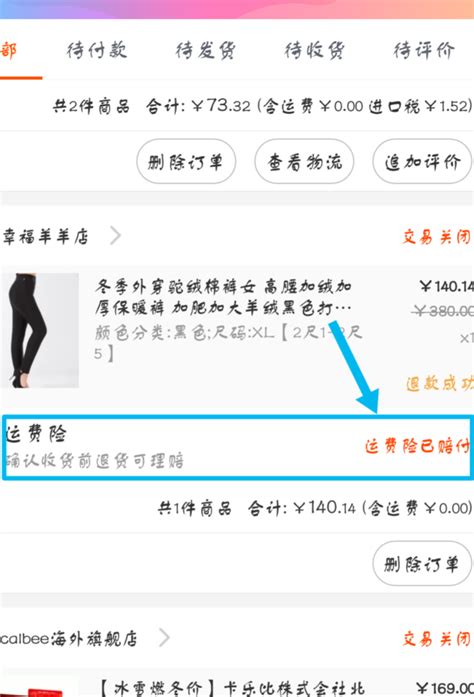Open the 运费险 insurance row
The image size is (474, 697).
pyautogui.click(x=236, y=448)
